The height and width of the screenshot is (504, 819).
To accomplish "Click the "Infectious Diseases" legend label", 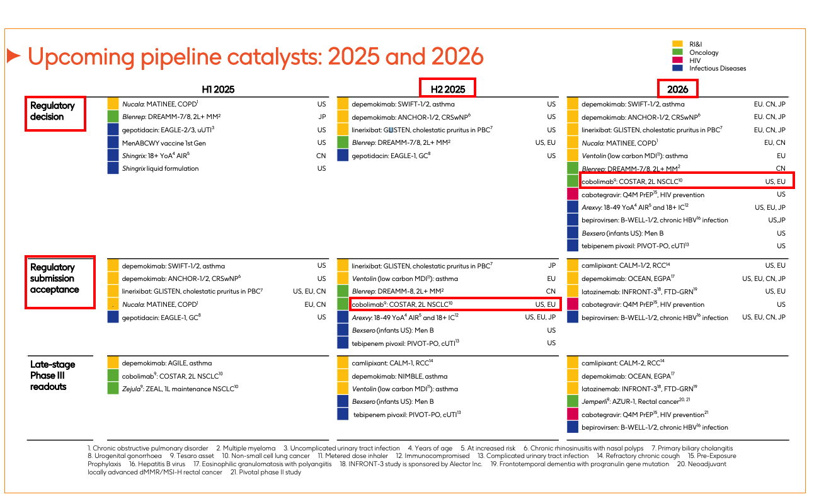I will 718,68.
